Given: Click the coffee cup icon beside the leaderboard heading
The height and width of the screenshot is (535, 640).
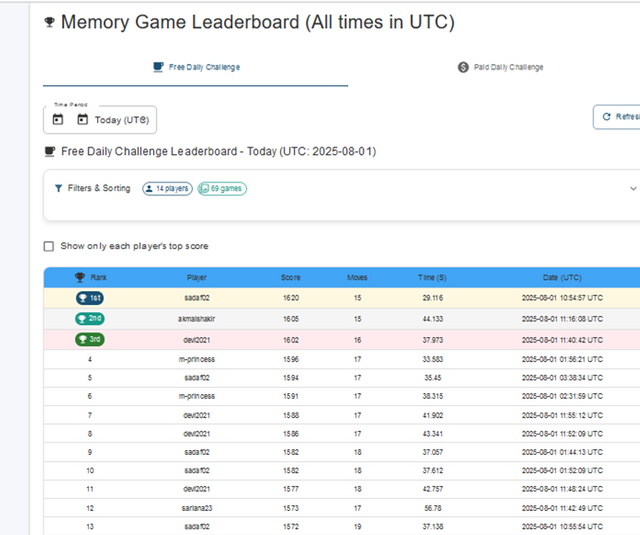Looking at the screenshot, I should (x=49, y=152).
